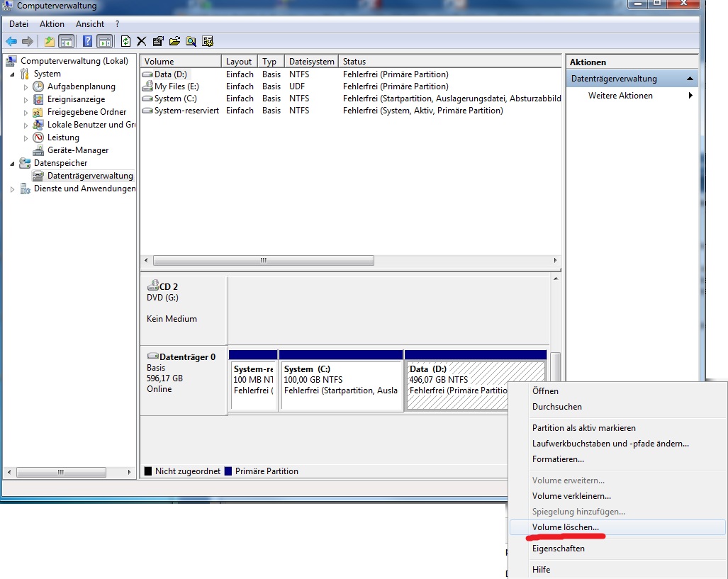728x579 pixels.
Task: Click the gray Forward arrow toolbar icon
Action: point(28,42)
